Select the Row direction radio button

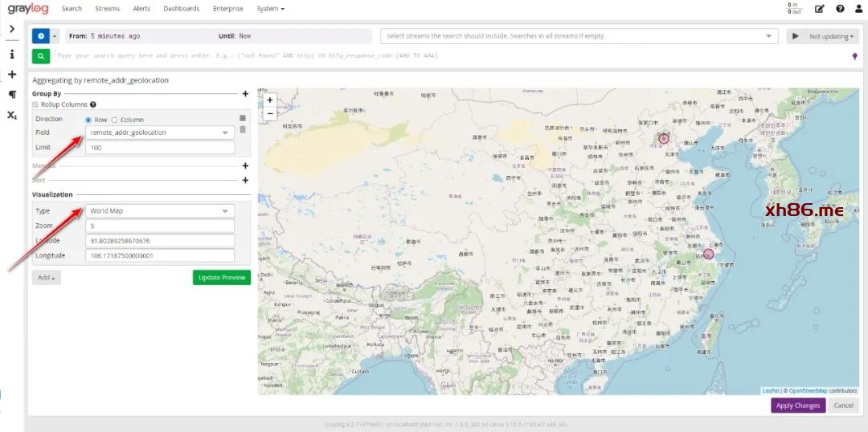(x=88, y=120)
